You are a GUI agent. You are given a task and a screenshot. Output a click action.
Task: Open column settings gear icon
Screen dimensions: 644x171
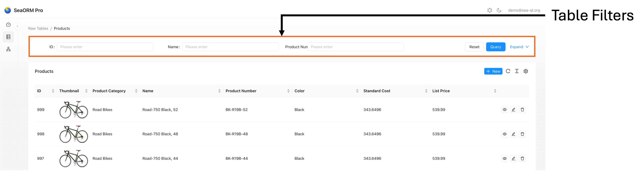pyautogui.click(x=526, y=71)
